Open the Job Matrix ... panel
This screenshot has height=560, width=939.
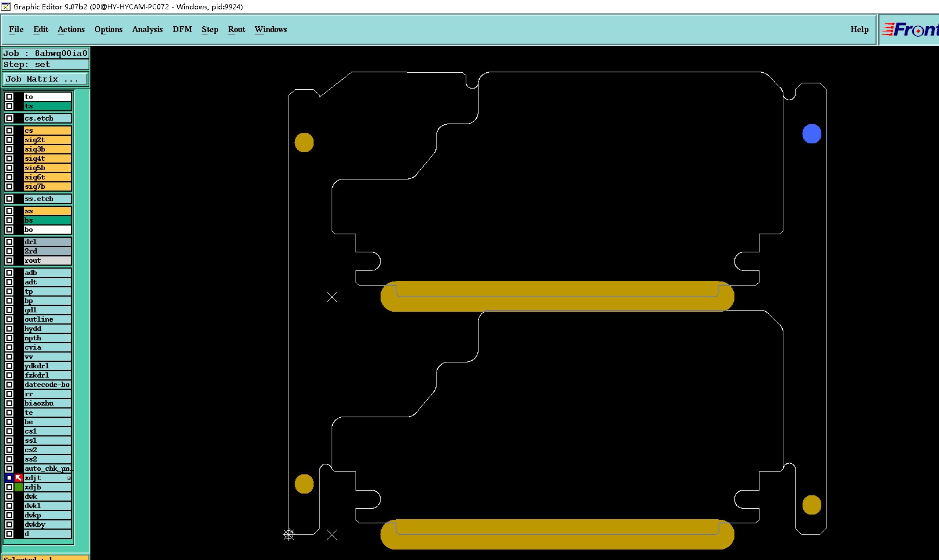pyautogui.click(x=46, y=79)
